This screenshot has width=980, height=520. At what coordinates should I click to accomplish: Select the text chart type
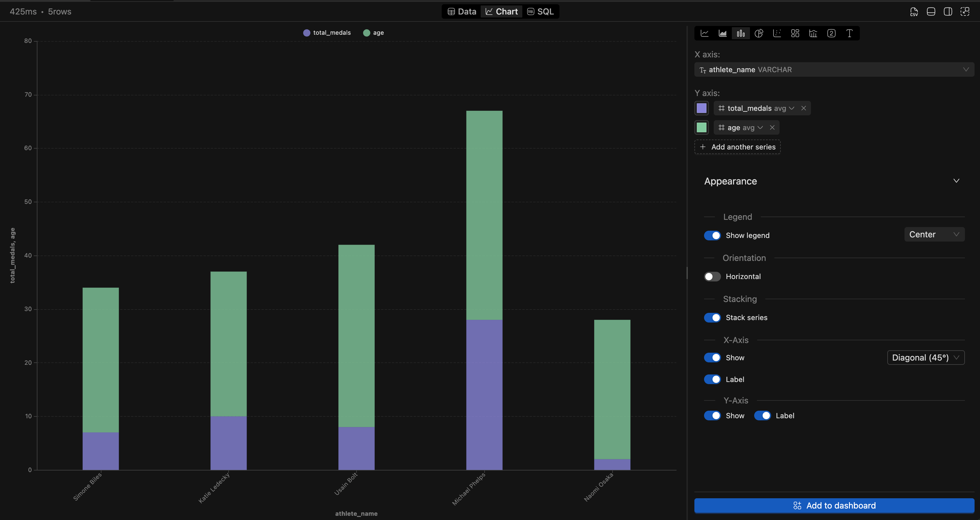pyautogui.click(x=849, y=33)
